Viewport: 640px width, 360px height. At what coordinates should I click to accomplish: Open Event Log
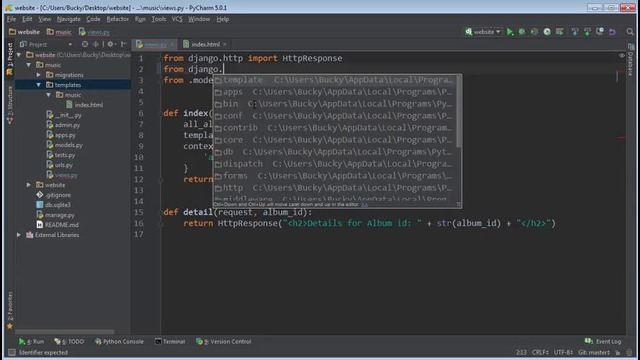(603, 342)
